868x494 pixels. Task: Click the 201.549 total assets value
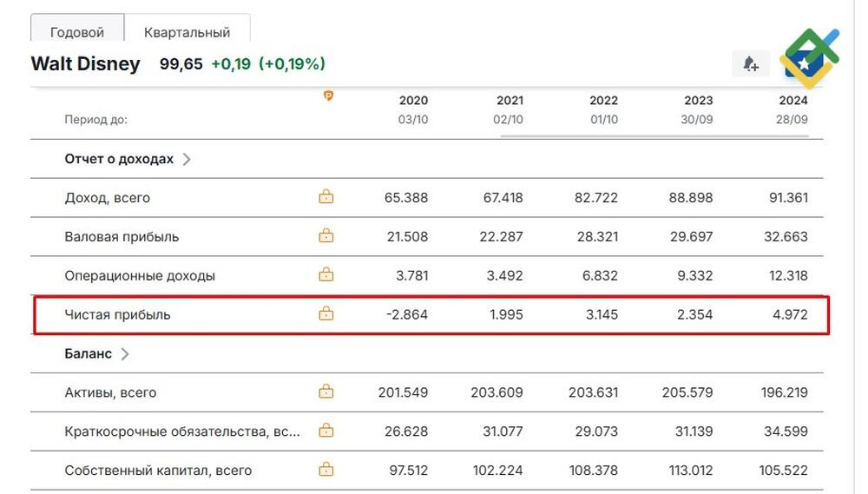pos(403,392)
